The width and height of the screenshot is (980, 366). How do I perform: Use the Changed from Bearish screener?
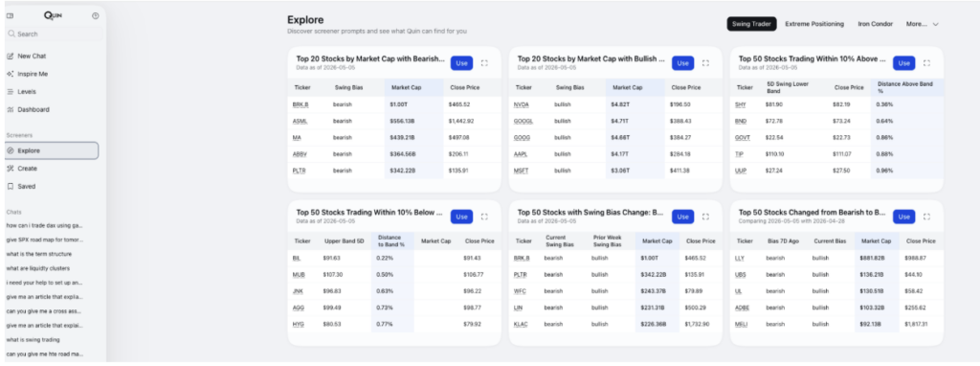(903, 217)
